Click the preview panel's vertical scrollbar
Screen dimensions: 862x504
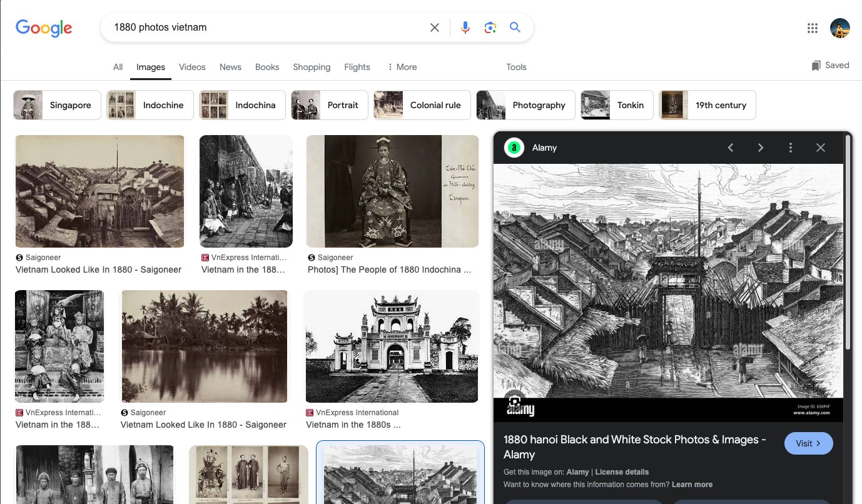(848, 243)
